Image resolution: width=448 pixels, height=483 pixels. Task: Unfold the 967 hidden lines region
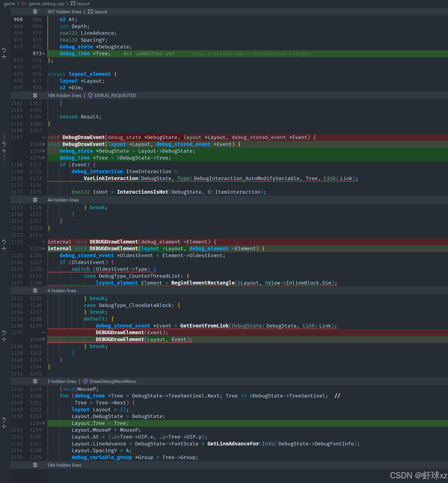(35, 12)
